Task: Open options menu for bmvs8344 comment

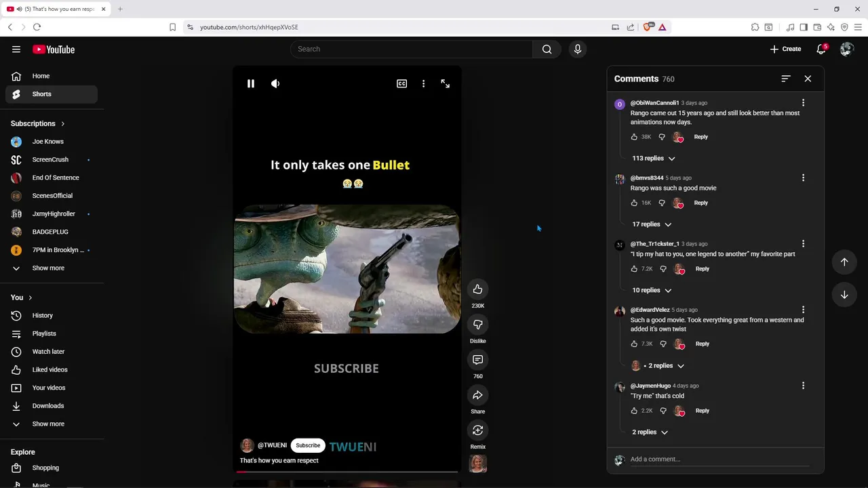Action: click(x=804, y=178)
